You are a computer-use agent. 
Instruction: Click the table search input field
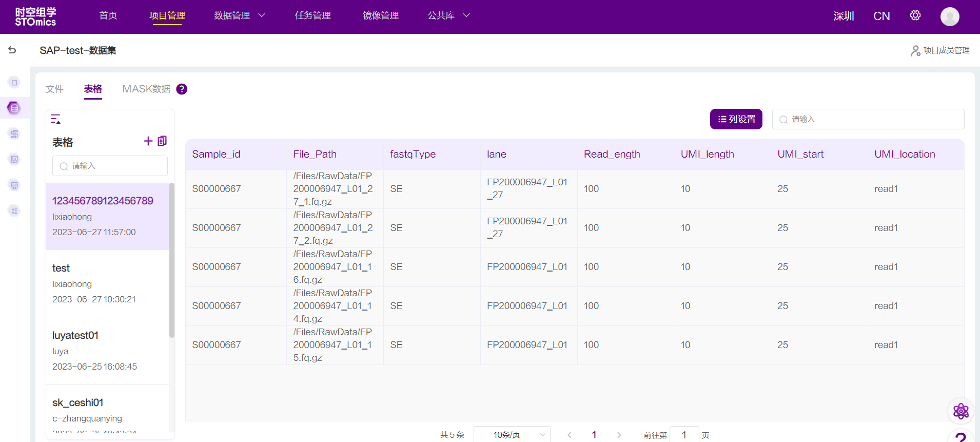pos(868,119)
